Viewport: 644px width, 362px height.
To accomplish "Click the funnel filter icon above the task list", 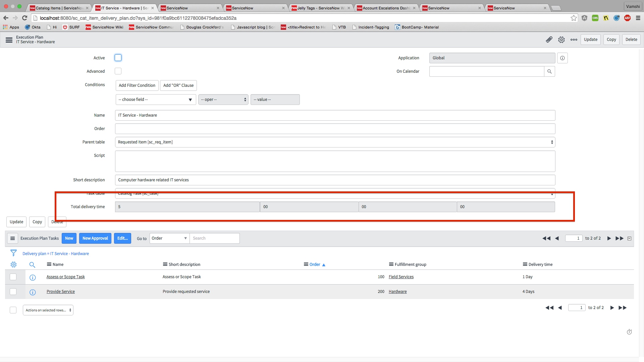I will [x=13, y=253].
